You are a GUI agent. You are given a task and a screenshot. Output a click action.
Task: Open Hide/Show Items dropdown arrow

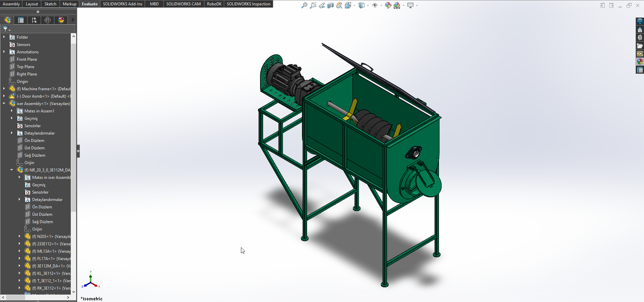pos(381,5)
